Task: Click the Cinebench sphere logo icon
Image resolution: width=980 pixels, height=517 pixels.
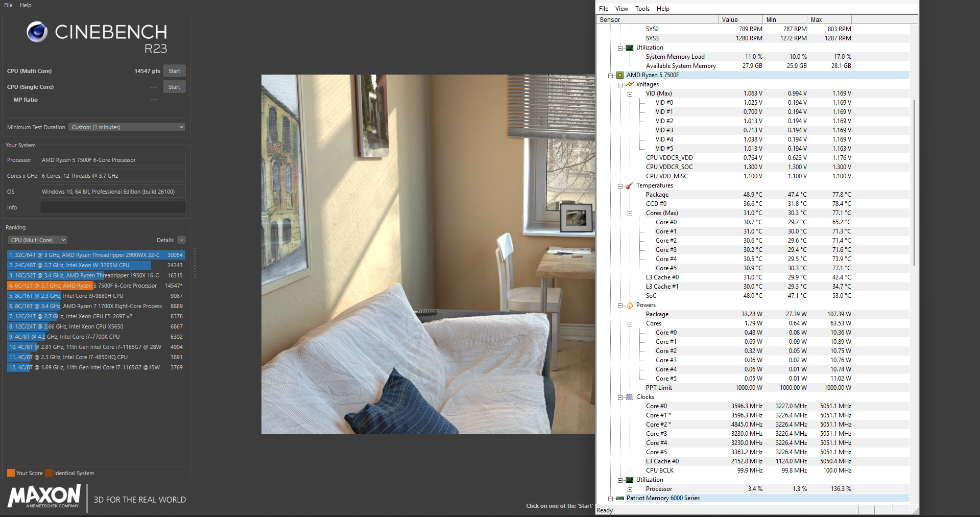Action: point(37,32)
